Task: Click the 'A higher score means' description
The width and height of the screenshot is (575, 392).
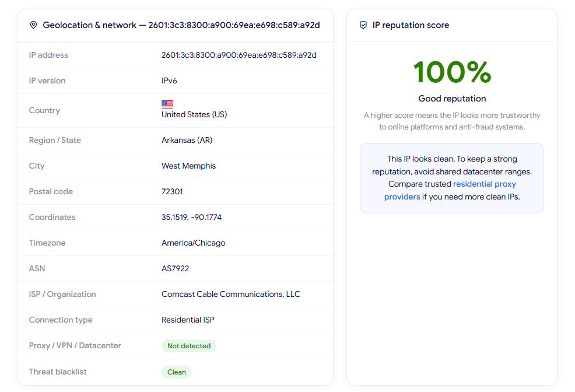Action: pos(452,121)
